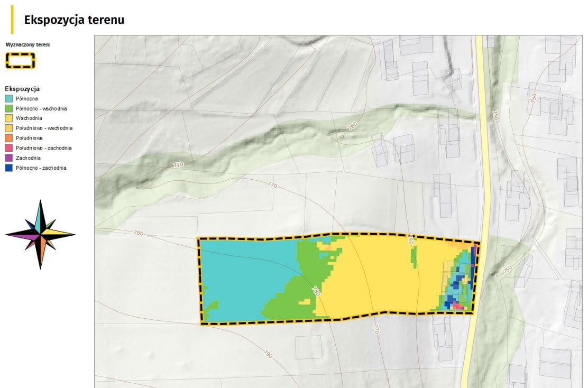Click the Wyznaczony teren label text

(27, 45)
